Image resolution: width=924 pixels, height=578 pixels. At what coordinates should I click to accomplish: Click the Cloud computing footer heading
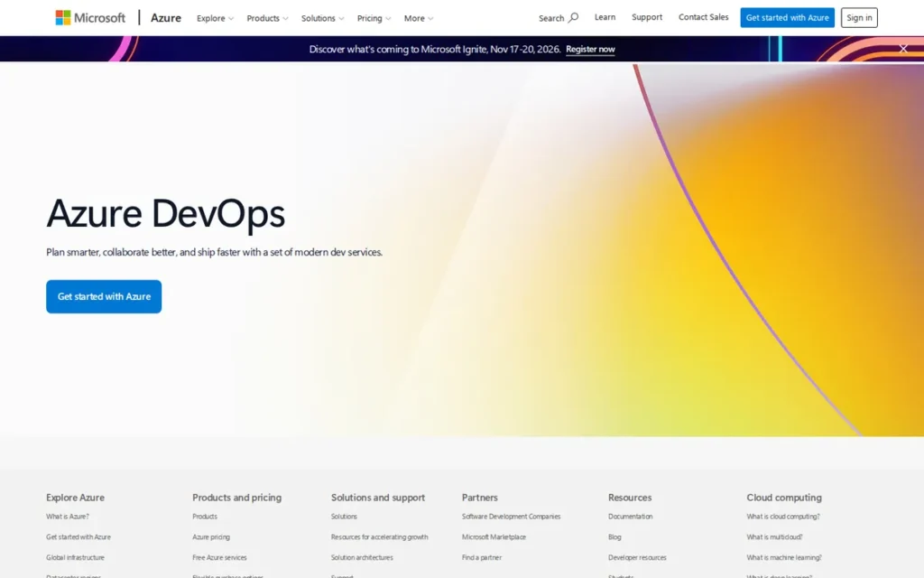click(784, 498)
